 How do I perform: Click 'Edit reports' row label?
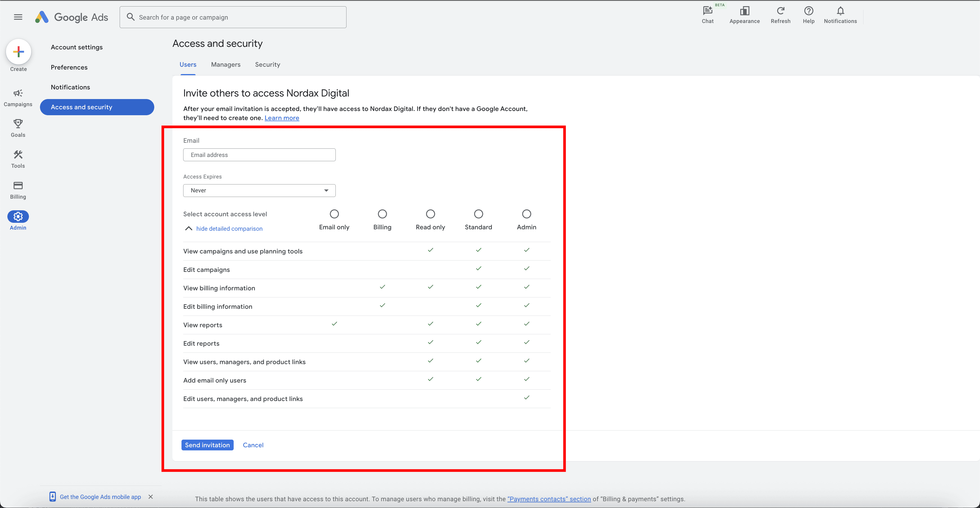point(201,343)
